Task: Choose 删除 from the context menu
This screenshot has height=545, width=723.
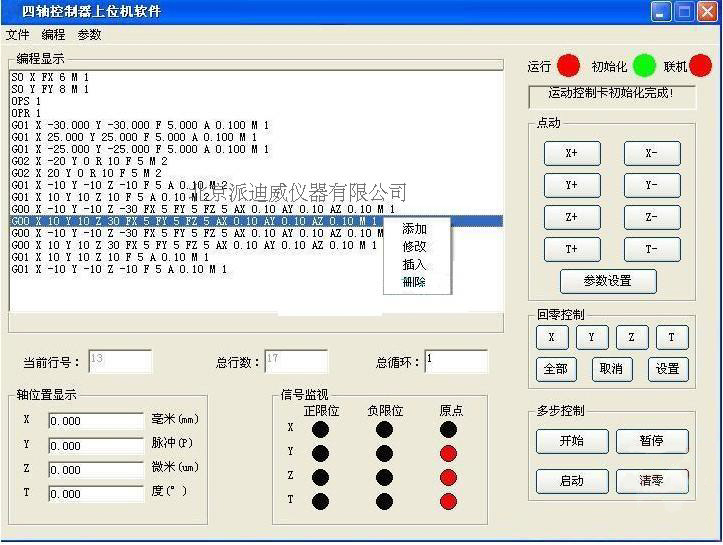Action: (x=415, y=283)
